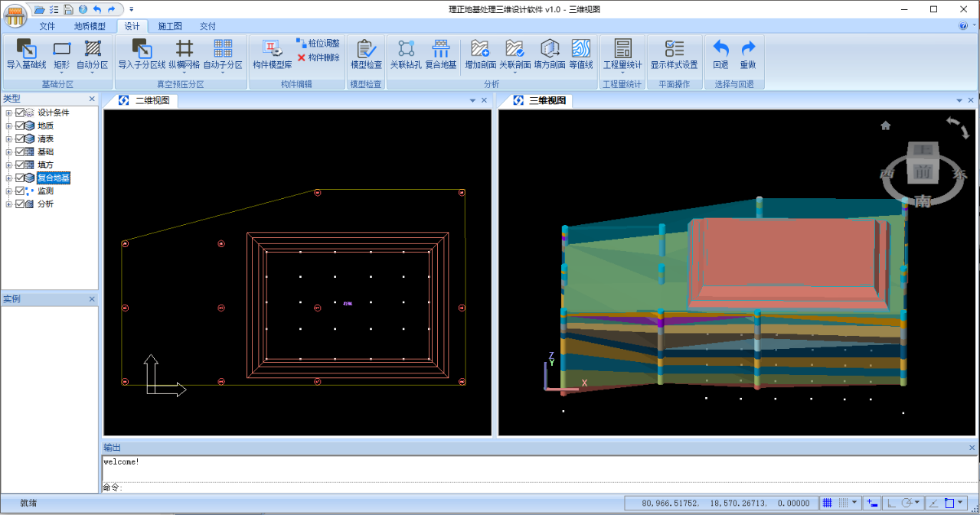The height and width of the screenshot is (515, 980).
Task: Click the 桩位调整 button
Action: pyautogui.click(x=318, y=44)
